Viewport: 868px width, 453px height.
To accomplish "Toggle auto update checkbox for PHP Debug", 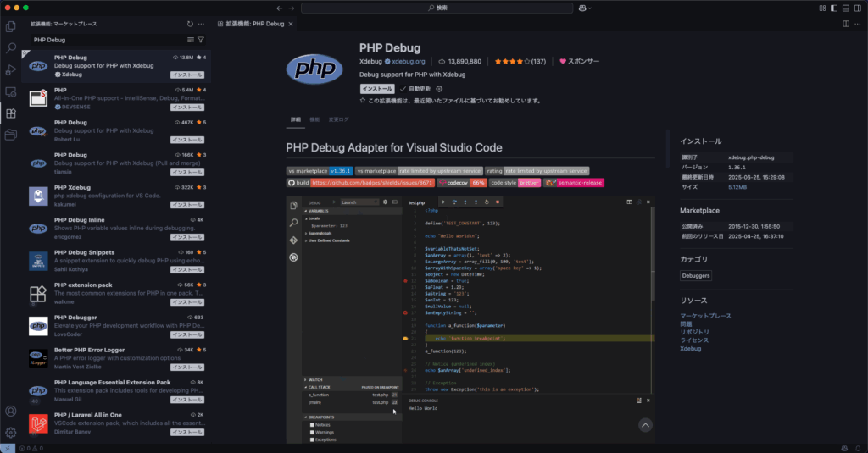I will [403, 89].
